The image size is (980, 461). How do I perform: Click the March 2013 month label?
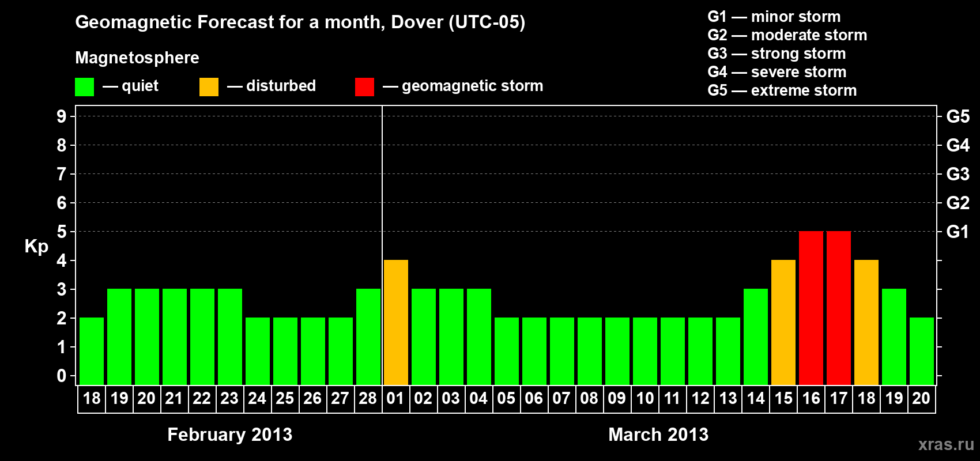point(658,434)
